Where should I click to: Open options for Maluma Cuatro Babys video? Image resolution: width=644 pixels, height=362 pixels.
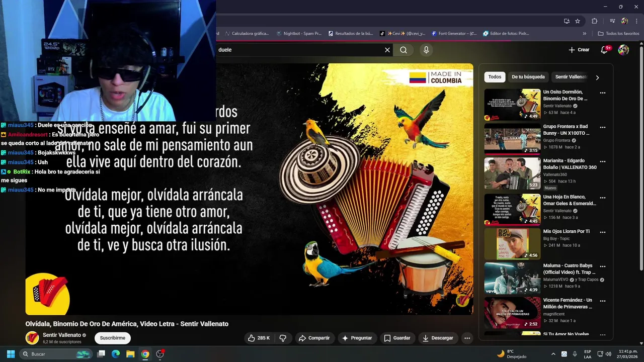(602, 266)
